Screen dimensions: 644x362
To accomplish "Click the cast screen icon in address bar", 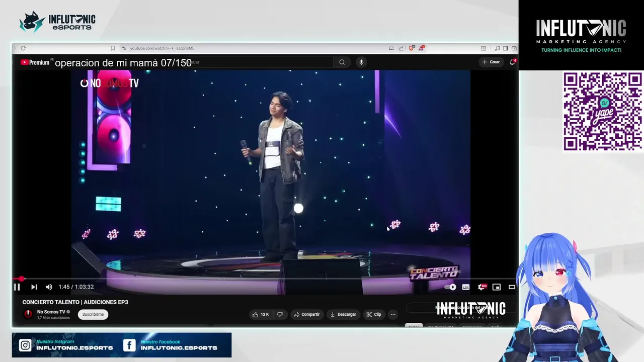I will [x=391, y=48].
